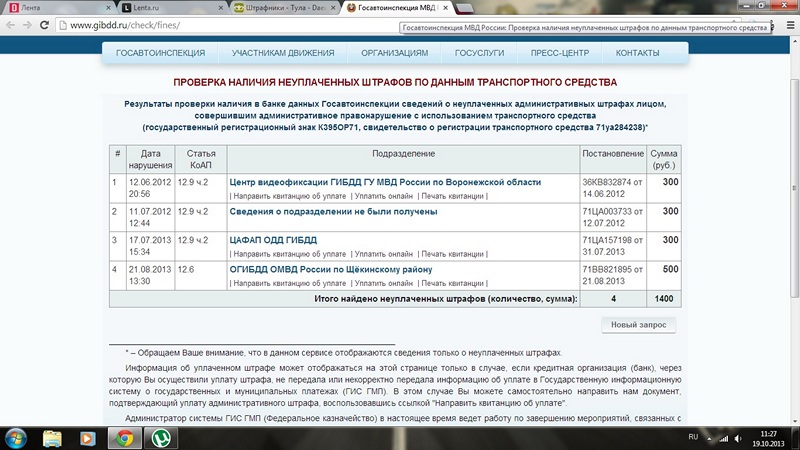Click the browser back arrow

pos(11,25)
